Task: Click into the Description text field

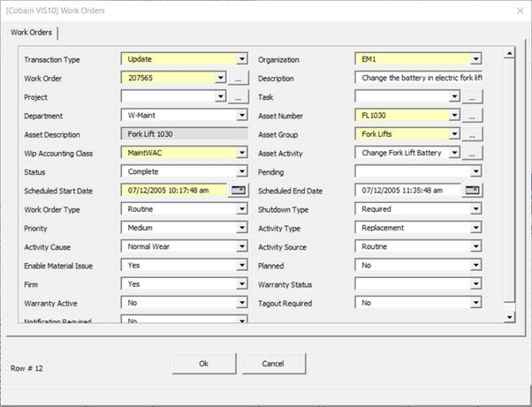Action: click(x=417, y=79)
